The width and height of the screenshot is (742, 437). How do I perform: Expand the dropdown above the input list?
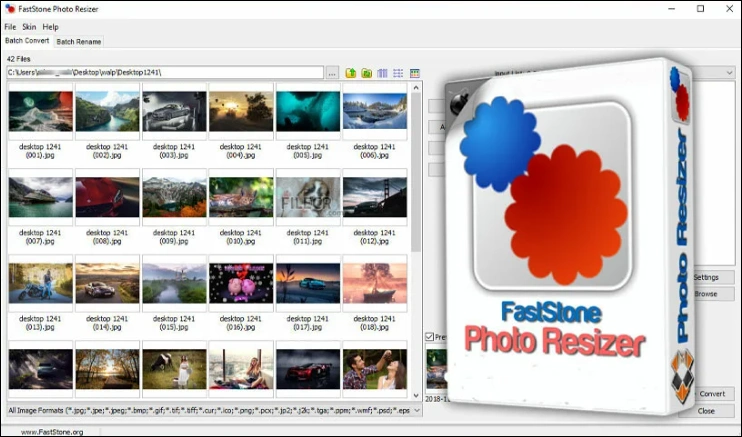coord(729,72)
